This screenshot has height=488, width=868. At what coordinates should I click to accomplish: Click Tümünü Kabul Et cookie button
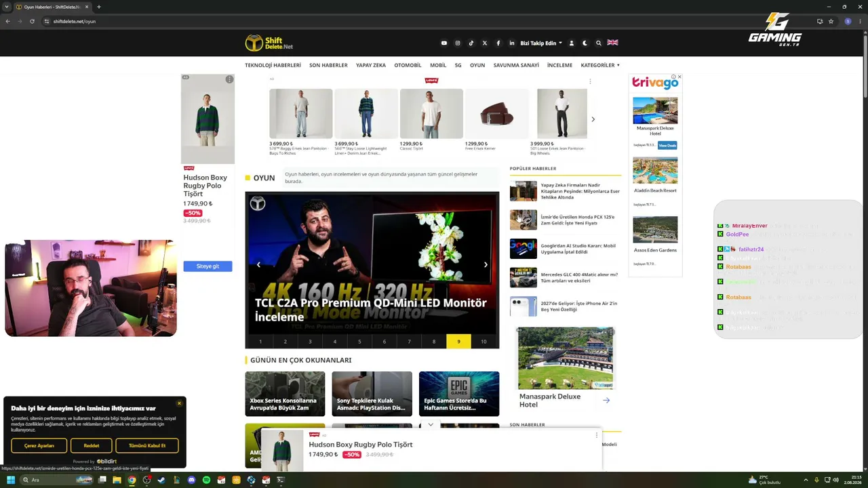[147, 446]
